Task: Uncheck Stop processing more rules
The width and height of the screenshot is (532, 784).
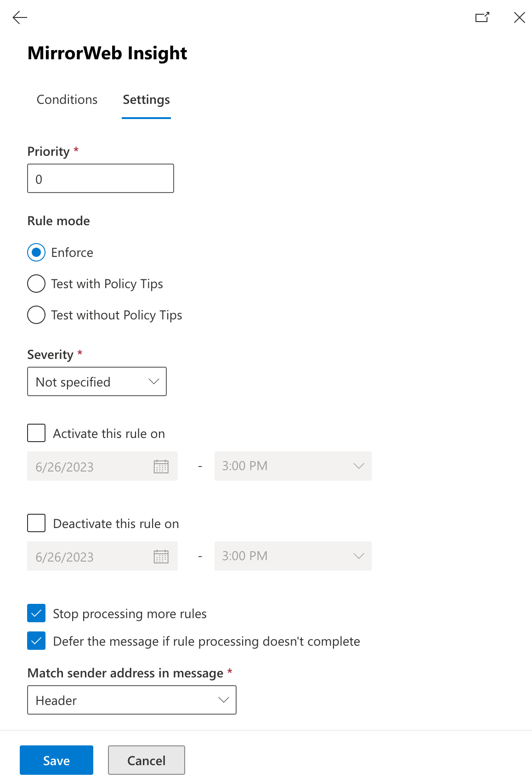Action: pyautogui.click(x=36, y=613)
